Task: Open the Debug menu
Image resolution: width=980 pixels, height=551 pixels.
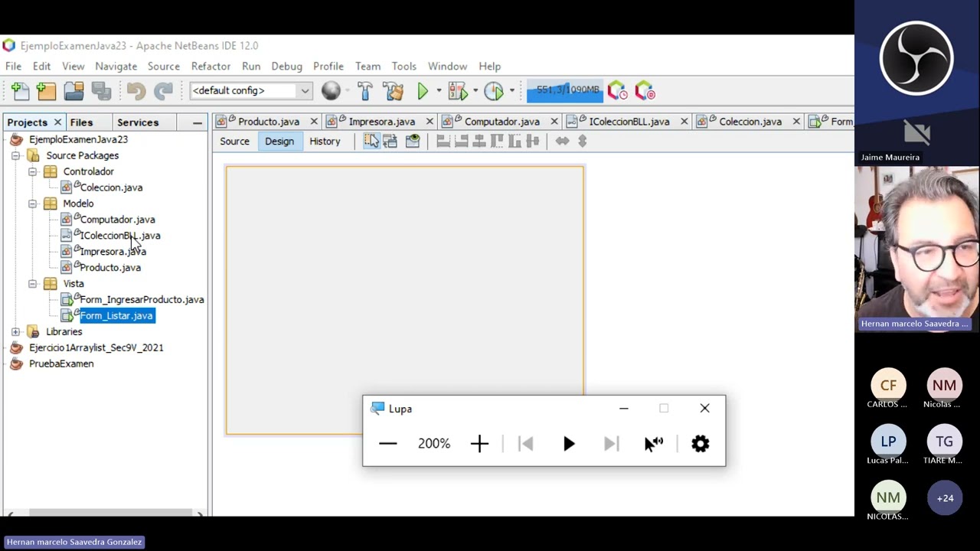Action: pos(286,67)
